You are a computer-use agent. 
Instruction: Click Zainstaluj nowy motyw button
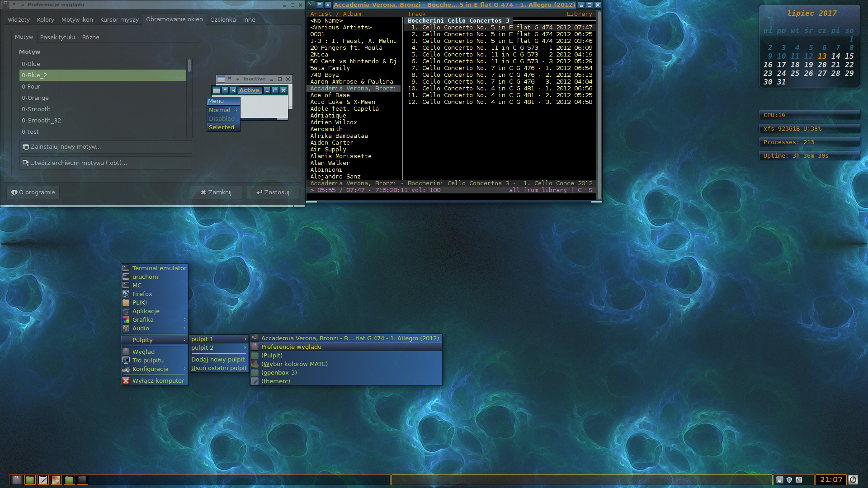106,146
